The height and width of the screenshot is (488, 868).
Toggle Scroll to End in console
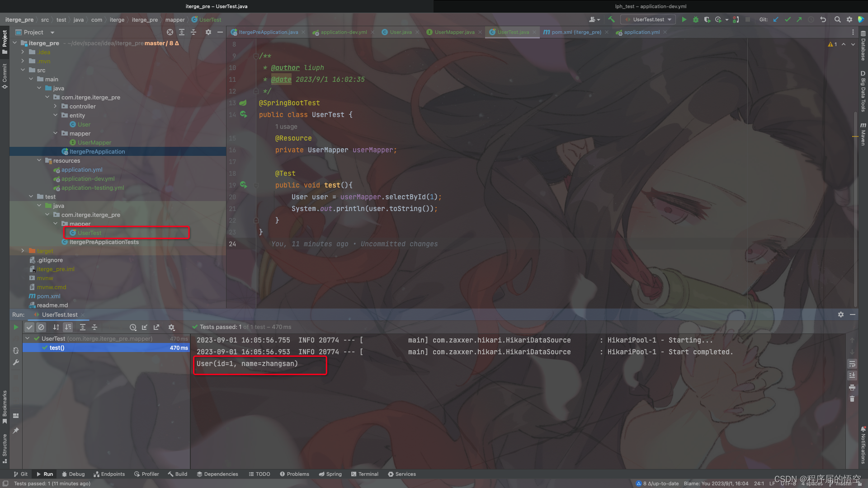[x=852, y=375]
